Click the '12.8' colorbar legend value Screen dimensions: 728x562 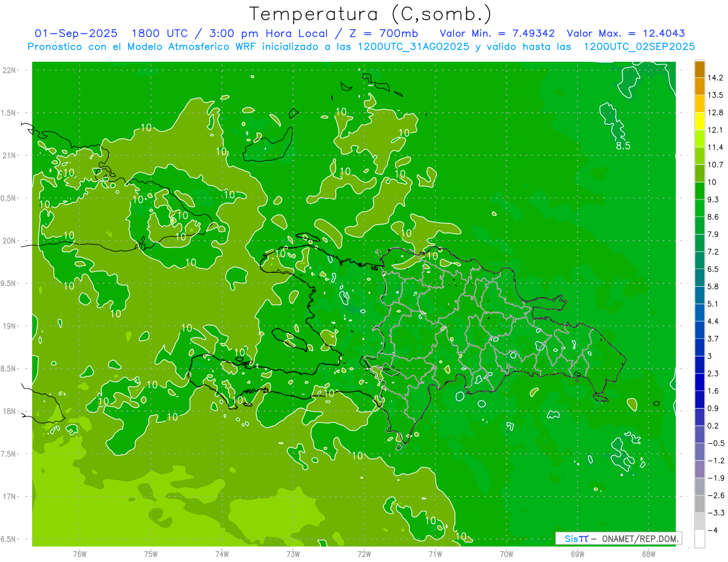[x=715, y=113]
